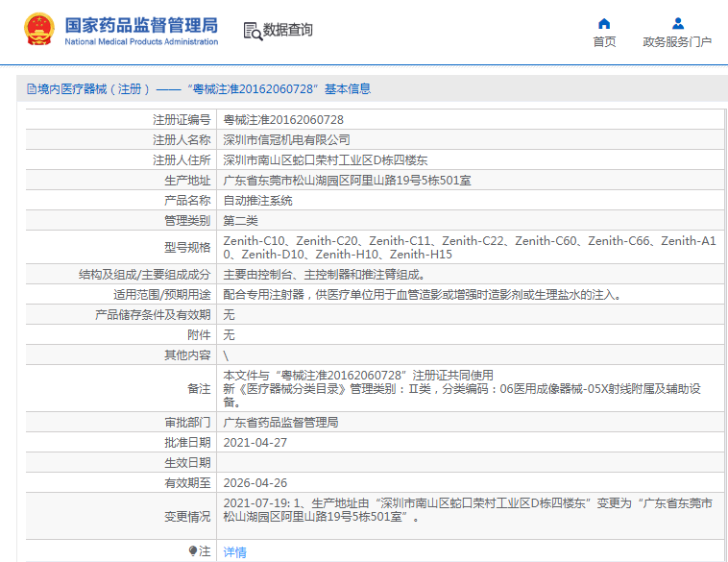Screen dimensions: 728x562
Task: Click the 首页 text link
Action: click(604, 42)
